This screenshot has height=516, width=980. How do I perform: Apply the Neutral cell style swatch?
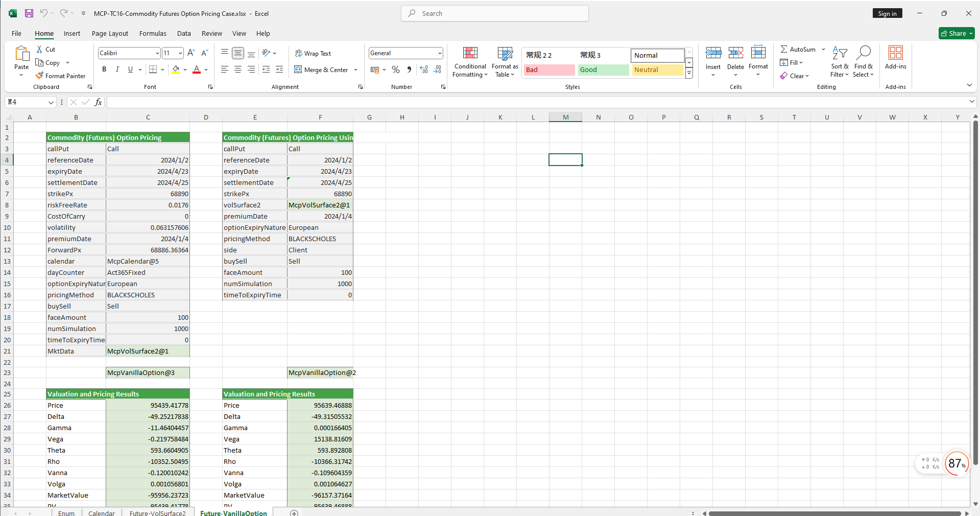[x=657, y=69]
